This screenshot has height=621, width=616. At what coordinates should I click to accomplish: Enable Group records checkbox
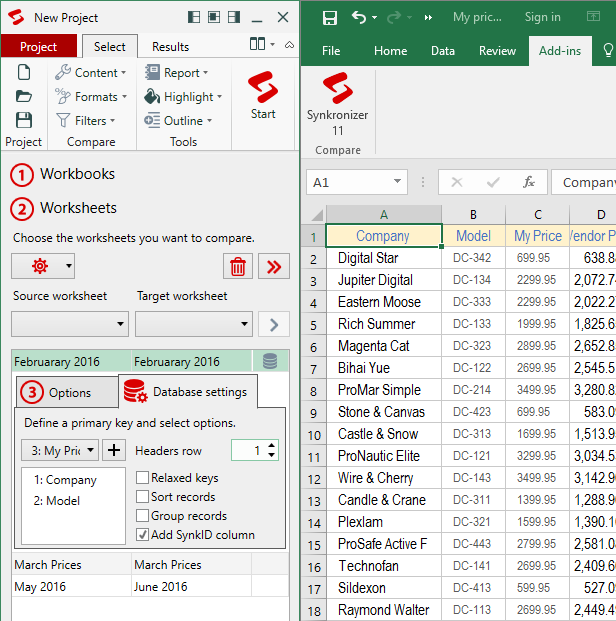142,516
